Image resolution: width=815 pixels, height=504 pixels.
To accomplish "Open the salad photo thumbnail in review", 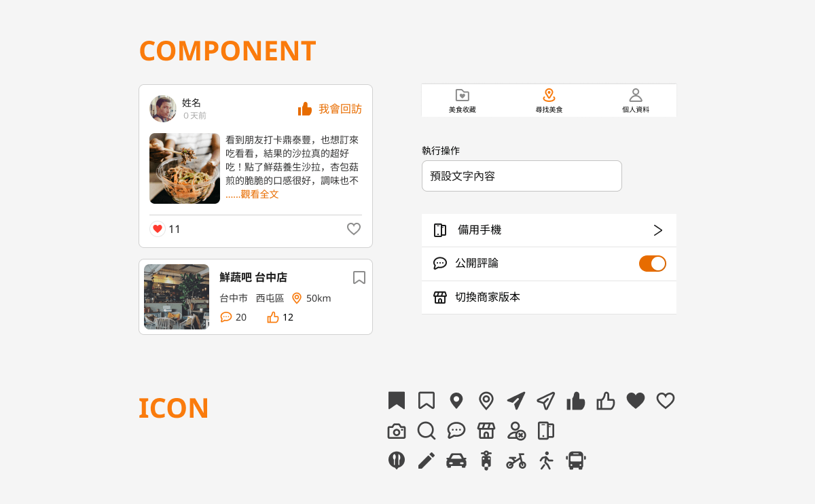I will pyautogui.click(x=185, y=168).
